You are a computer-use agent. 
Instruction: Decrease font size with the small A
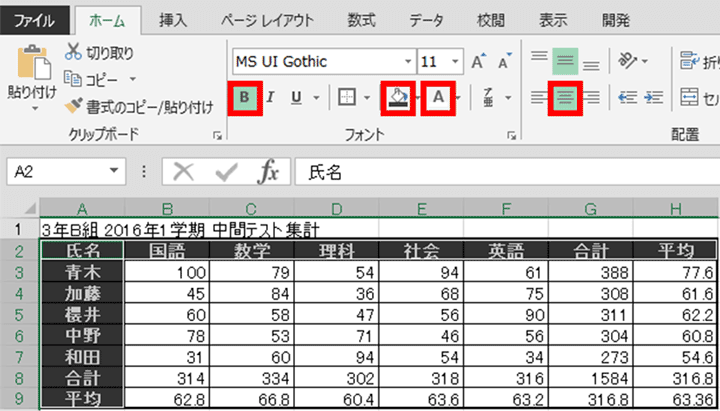click(505, 62)
